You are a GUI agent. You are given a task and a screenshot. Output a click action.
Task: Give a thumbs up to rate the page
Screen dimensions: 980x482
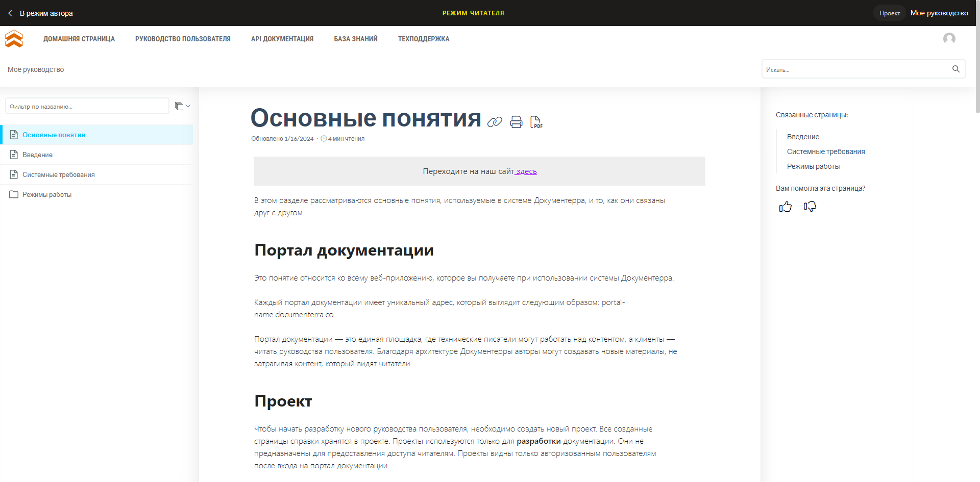click(786, 207)
